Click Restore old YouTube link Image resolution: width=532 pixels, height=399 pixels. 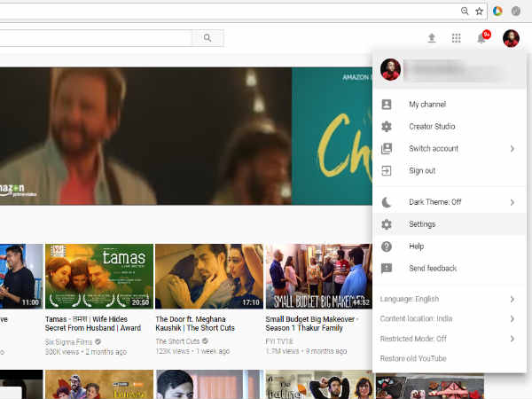[x=413, y=358]
